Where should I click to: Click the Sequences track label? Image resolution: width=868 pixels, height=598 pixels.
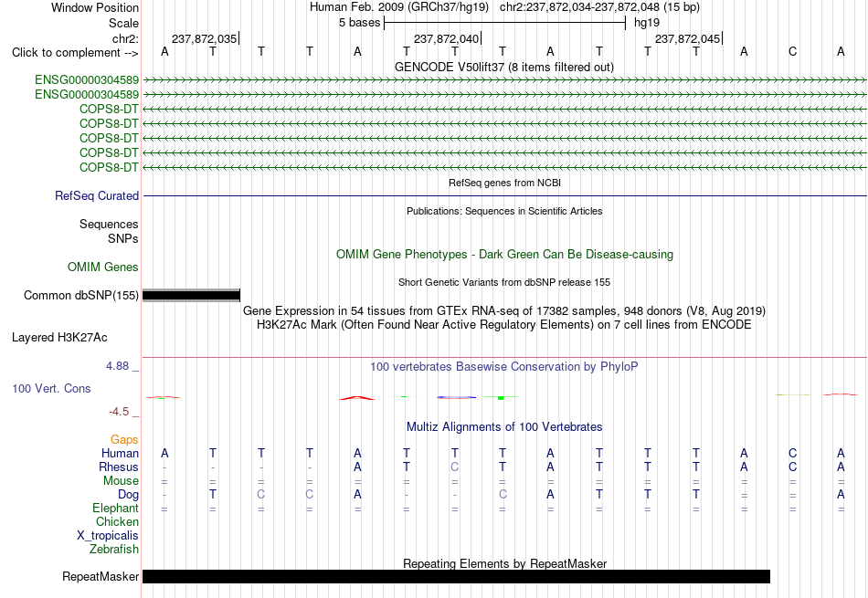(x=109, y=224)
